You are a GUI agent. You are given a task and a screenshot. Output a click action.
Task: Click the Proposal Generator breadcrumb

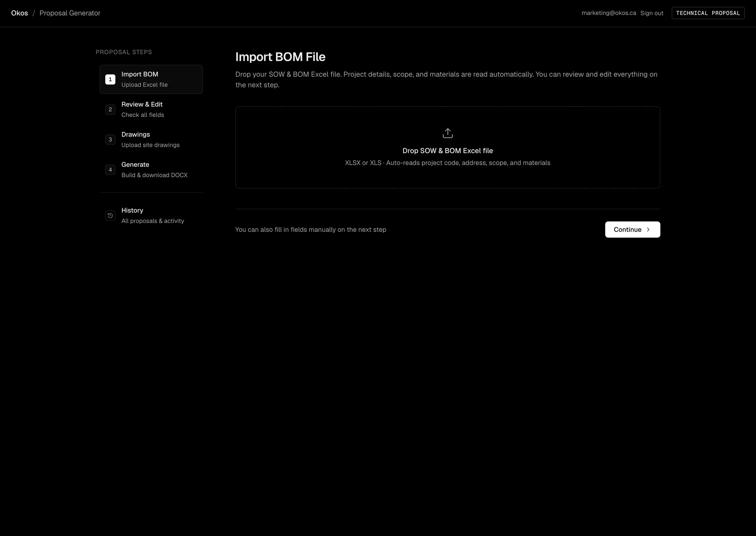pos(70,13)
